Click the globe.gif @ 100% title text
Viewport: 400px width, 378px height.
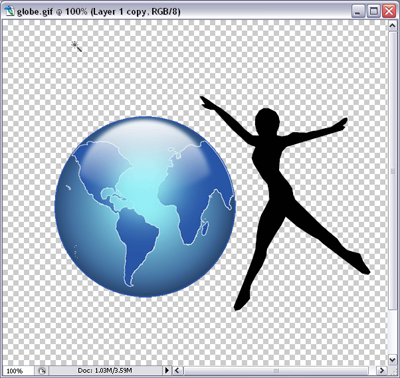coord(99,11)
